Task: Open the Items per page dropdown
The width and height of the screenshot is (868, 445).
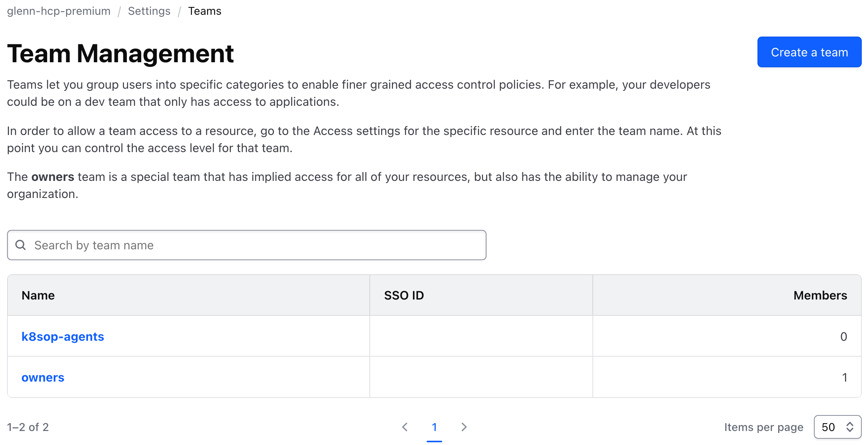Action: click(837, 427)
